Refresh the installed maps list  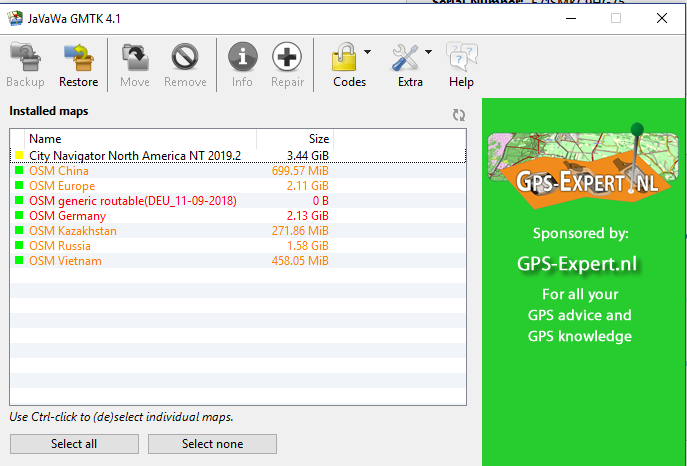point(459,115)
